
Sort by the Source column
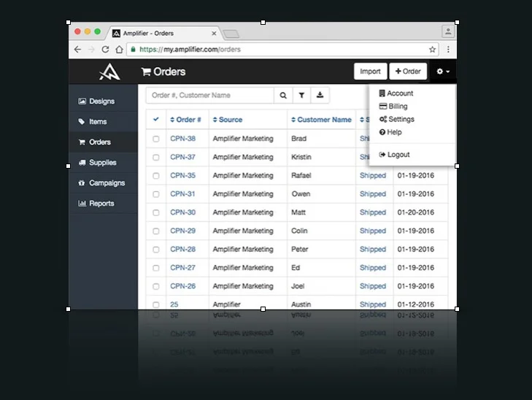pos(227,120)
